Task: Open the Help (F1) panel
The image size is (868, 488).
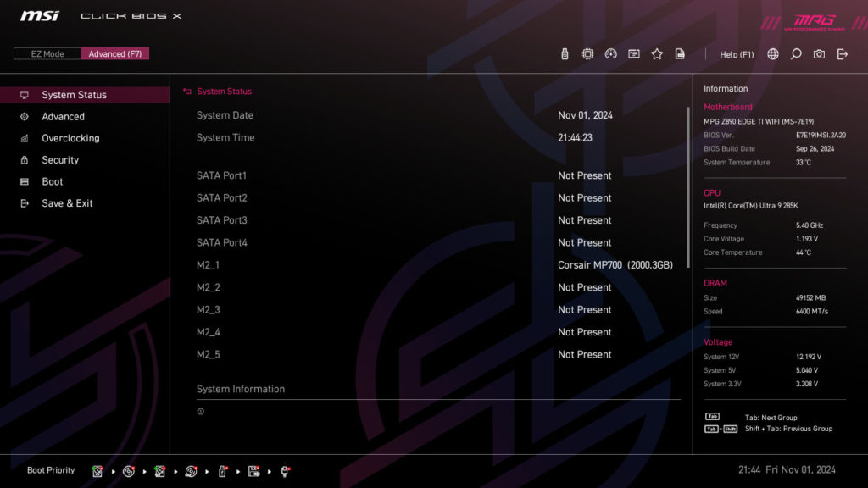Action: tap(737, 53)
